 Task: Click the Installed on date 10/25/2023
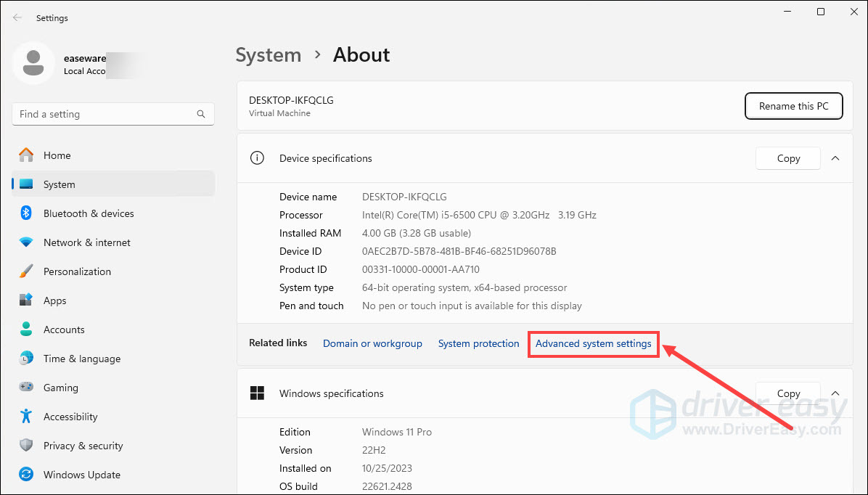(387, 468)
